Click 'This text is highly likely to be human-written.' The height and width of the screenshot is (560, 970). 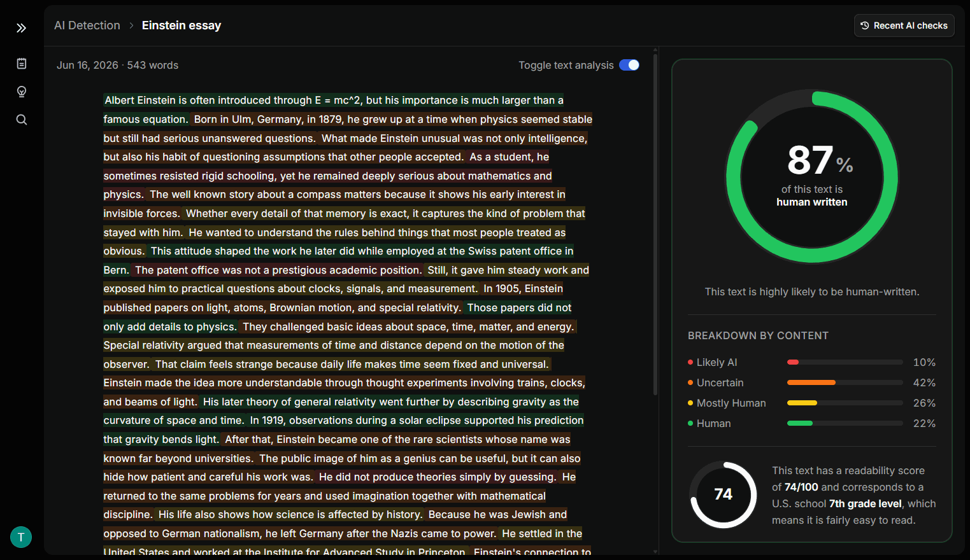click(812, 291)
